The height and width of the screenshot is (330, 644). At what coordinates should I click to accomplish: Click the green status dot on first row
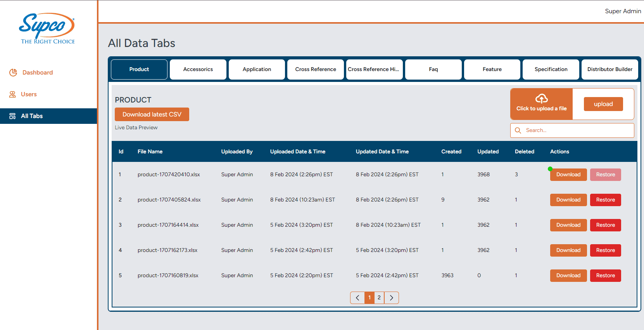point(550,169)
